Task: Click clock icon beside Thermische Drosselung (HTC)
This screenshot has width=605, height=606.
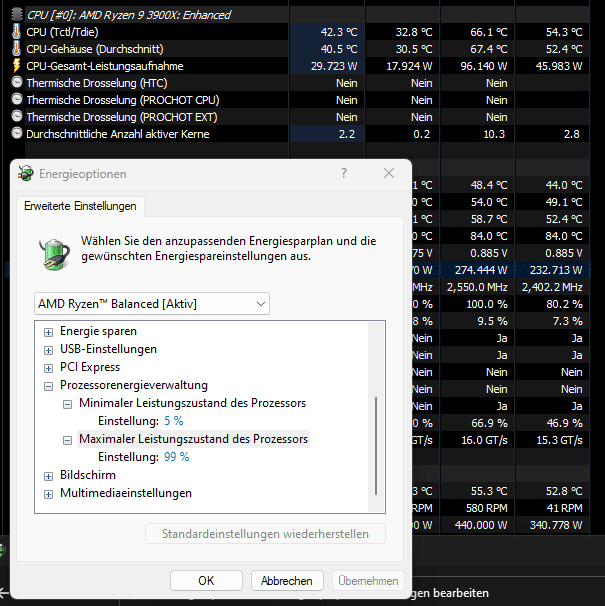Action: tap(17, 82)
